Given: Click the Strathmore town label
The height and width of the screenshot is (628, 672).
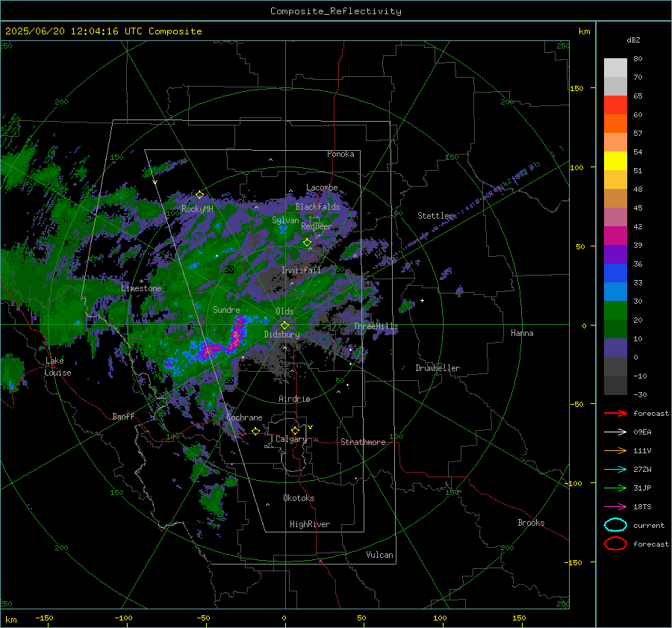Looking at the screenshot, I should pyautogui.click(x=364, y=442).
